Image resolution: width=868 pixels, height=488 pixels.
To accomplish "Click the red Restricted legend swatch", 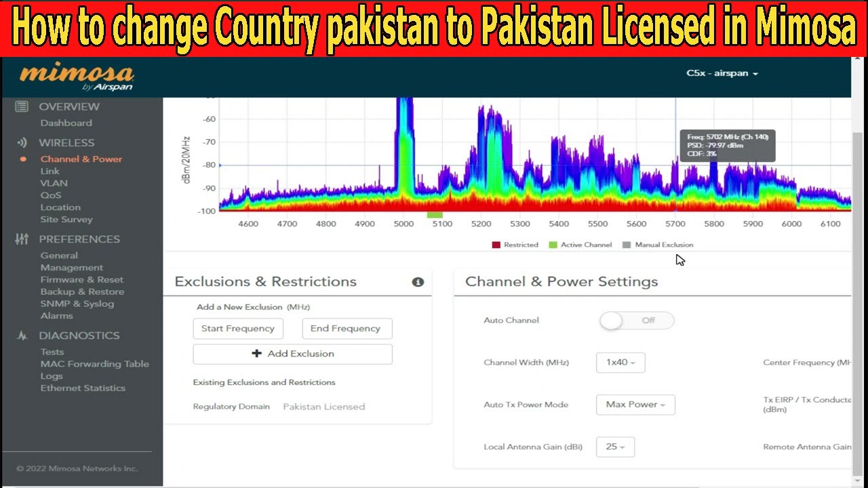I will 496,245.
